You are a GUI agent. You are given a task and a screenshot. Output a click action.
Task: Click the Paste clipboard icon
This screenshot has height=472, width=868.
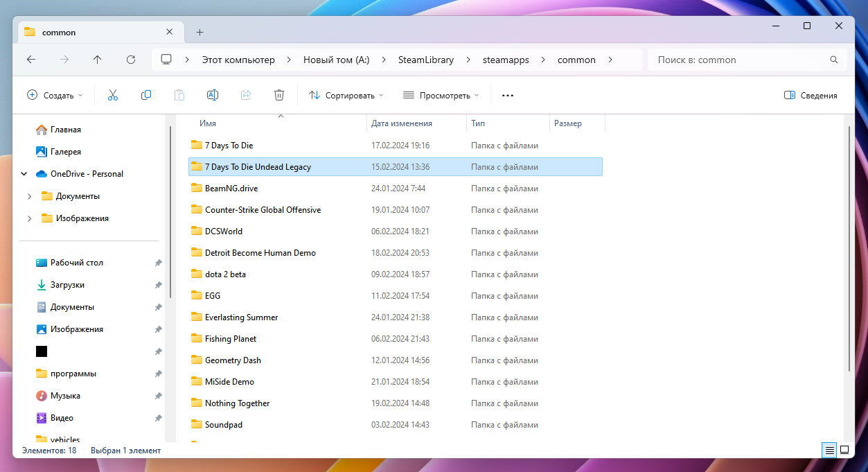point(179,95)
